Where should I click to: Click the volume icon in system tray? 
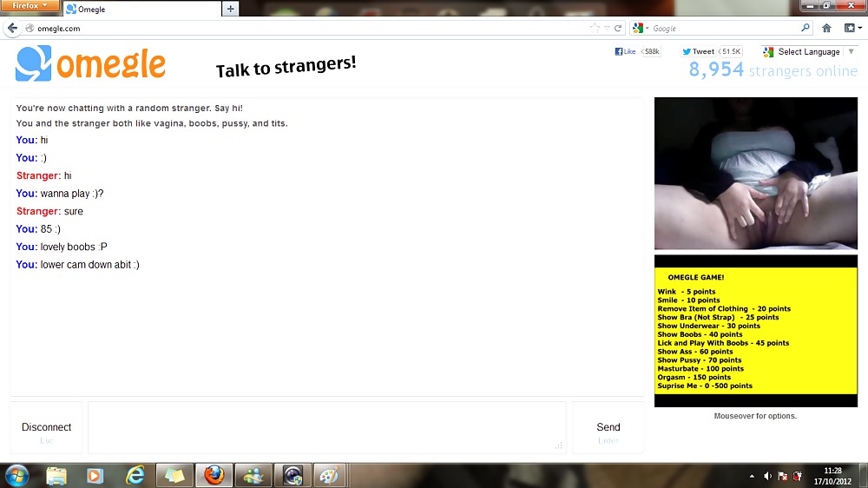click(767, 476)
